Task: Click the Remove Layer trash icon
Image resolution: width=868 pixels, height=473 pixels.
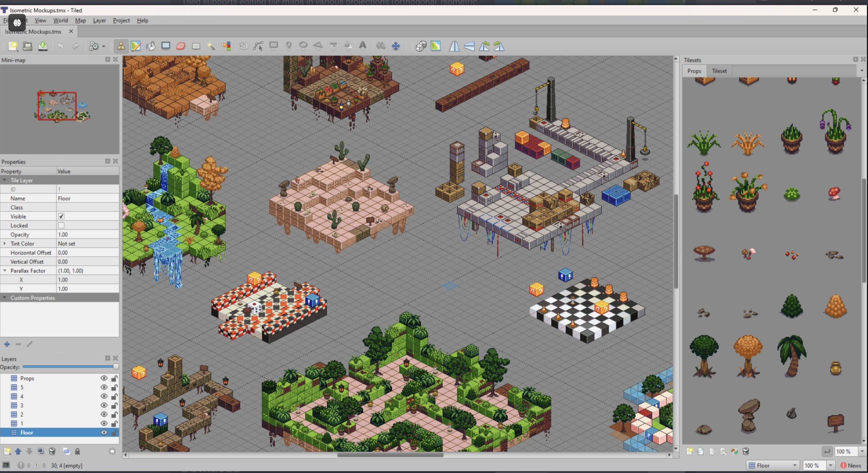Action: click(52, 451)
